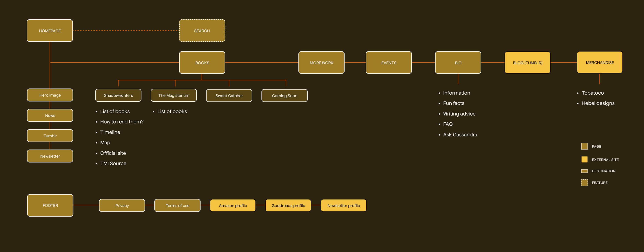Viewport: 644px width, 252px height.
Task: Click the 'Map' bullet item
Action: click(x=105, y=143)
